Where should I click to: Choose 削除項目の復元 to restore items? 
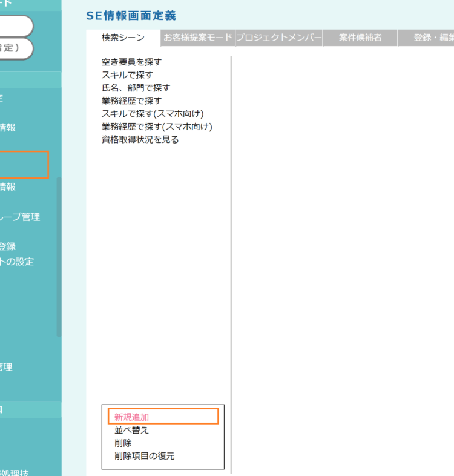coord(144,456)
